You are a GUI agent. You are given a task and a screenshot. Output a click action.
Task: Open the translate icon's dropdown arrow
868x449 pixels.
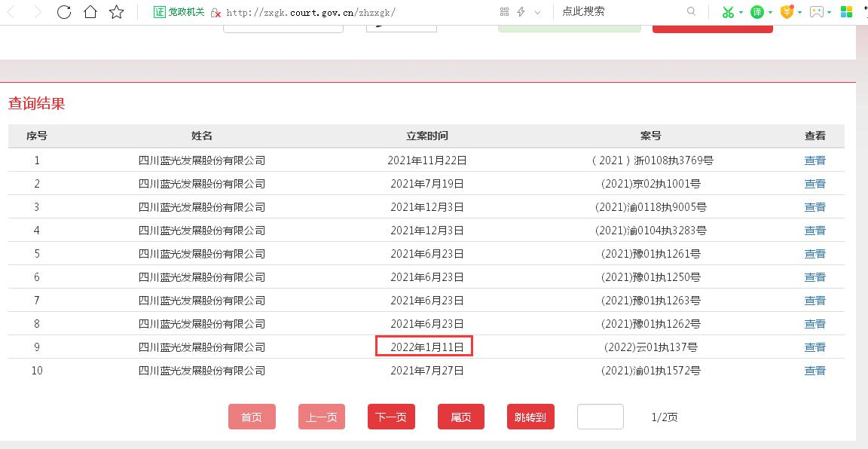770,12
